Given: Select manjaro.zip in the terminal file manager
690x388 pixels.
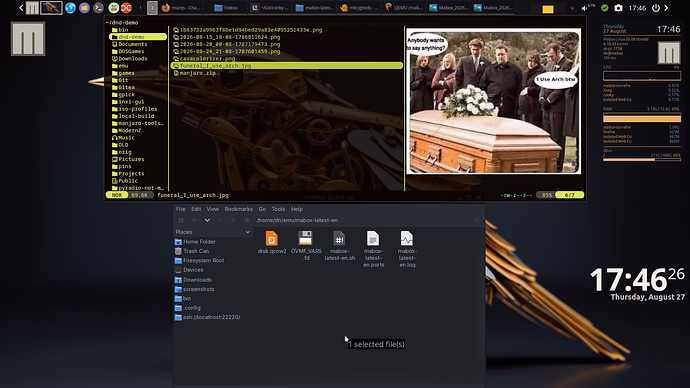Looking at the screenshot, I should 194,73.
